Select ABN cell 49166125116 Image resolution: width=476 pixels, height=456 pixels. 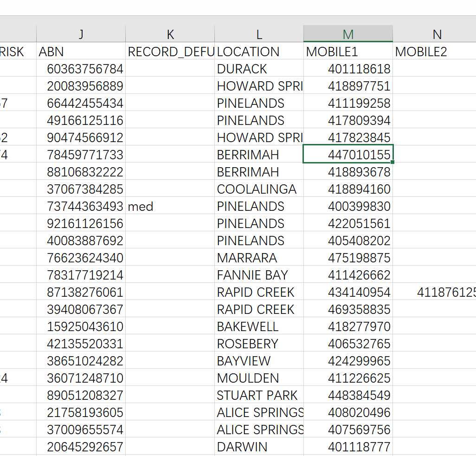[x=81, y=120]
